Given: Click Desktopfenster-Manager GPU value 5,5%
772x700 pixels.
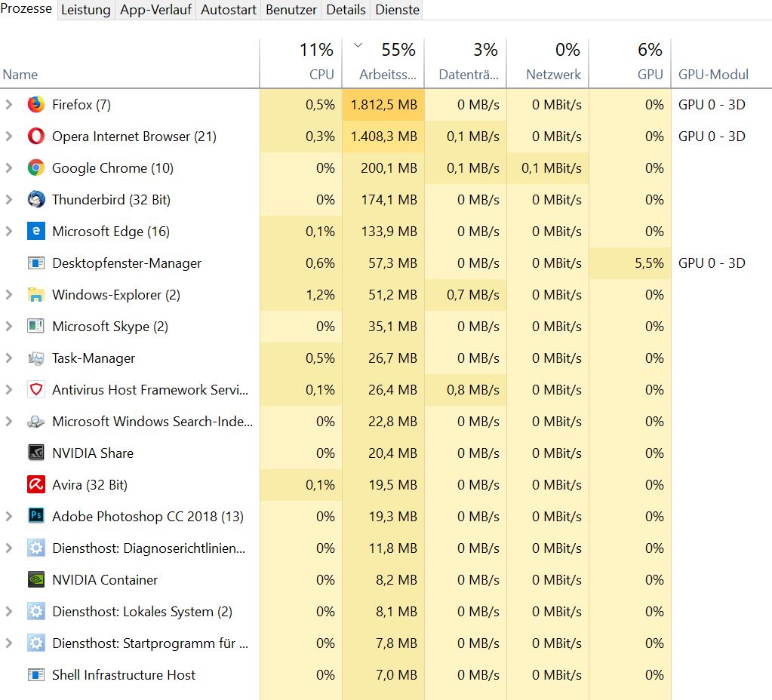Looking at the screenshot, I should (x=630, y=262).
